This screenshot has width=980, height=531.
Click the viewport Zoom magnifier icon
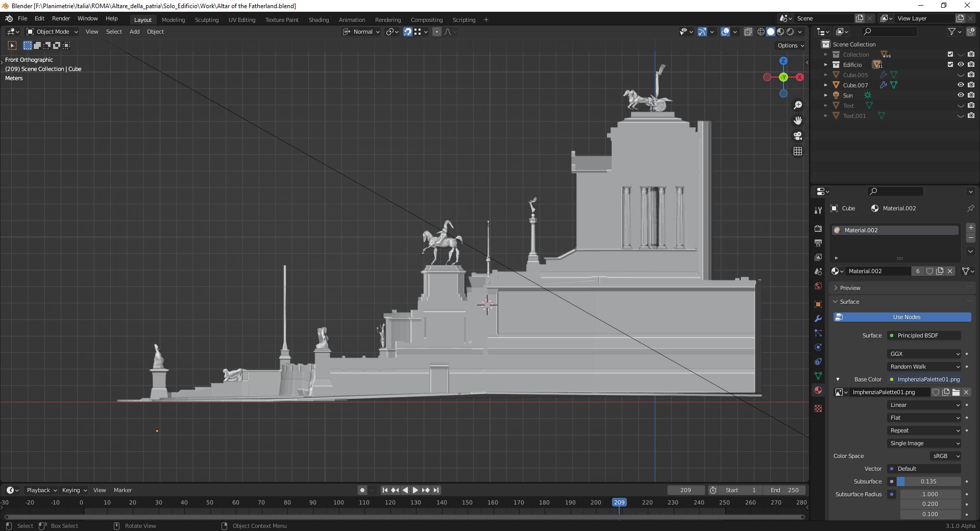point(798,105)
